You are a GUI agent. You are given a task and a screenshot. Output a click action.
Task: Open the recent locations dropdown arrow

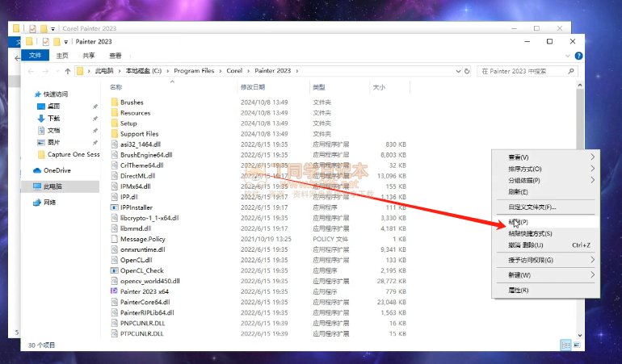point(57,71)
